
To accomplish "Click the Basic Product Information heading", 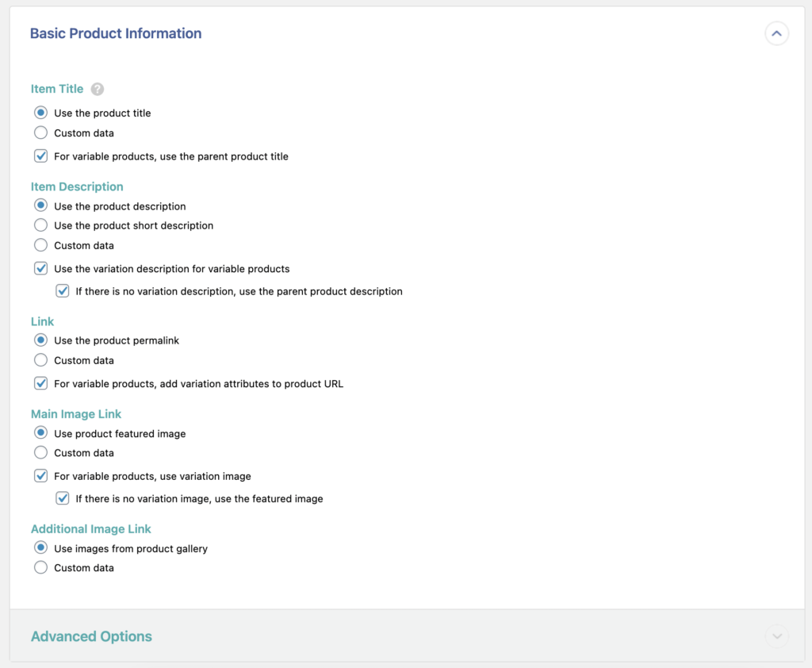I will (x=115, y=33).
